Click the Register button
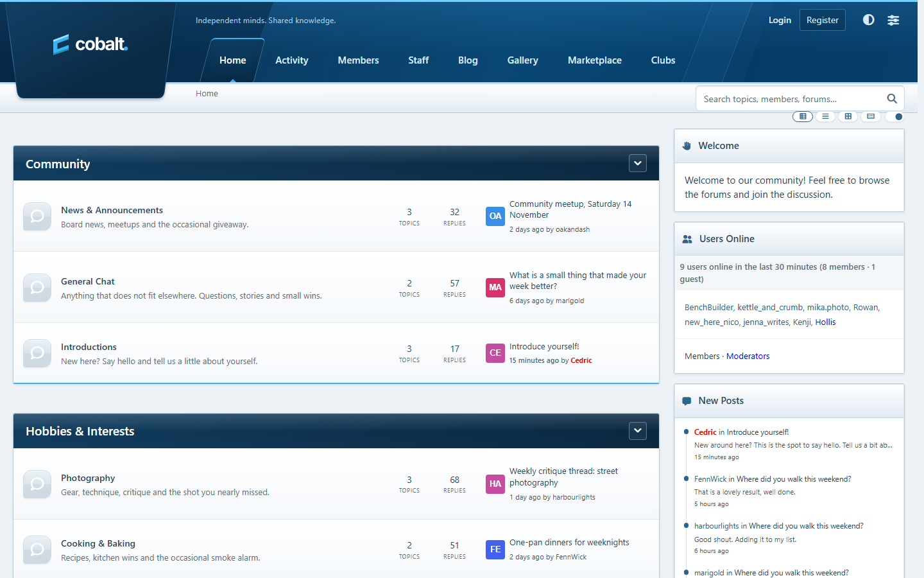Screen dimensions: 924x578 coord(823,20)
